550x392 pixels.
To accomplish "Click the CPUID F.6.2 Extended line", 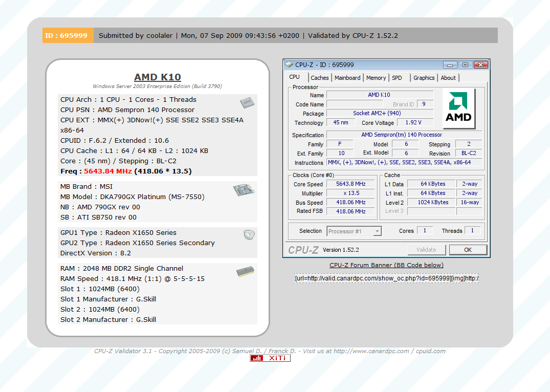I will (115, 140).
